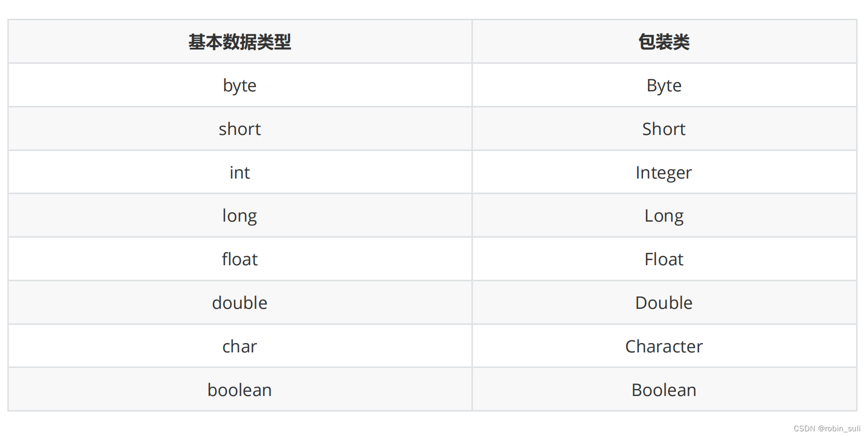This screenshot has height=437, width=868.
Task: Click the lowercase boolean cell
Action: (x=240, y=390)
